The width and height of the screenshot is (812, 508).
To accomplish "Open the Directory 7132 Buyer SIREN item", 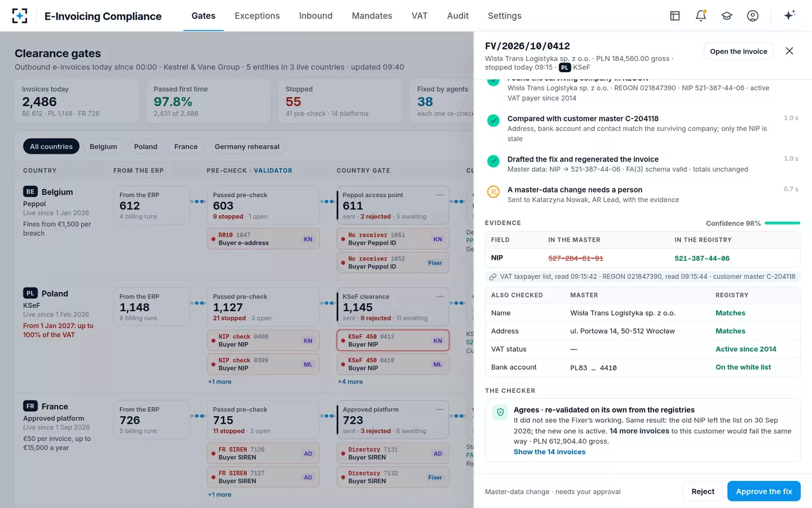I will (x=393, y=477).
